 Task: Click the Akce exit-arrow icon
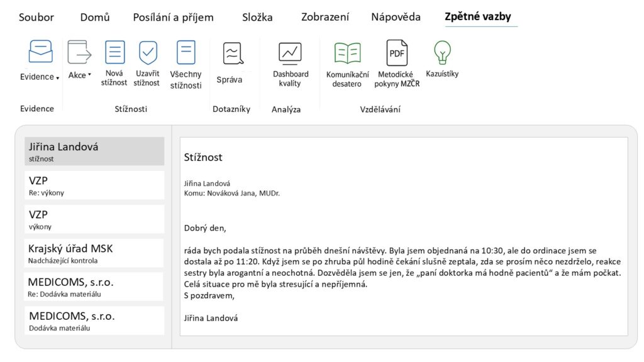79,52
